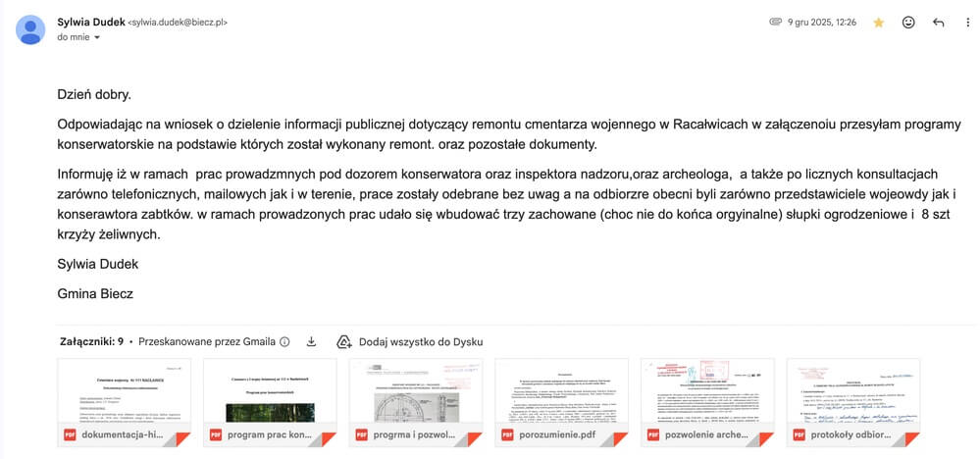Viewport: 980px width, 459px height.
Task: Click Sylwia Dudek's profile avatar
Action: click(30, 29)
